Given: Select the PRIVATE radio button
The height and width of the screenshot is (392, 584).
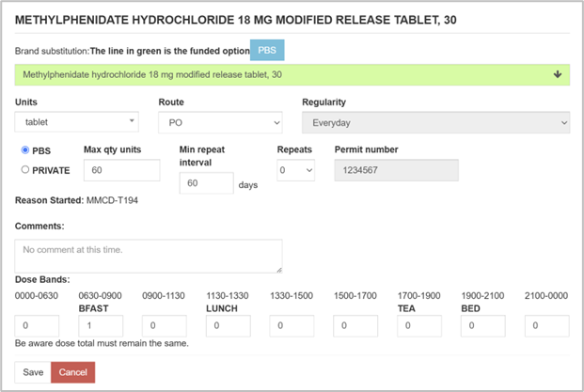Looking at the screenshot, I should (24, 170).
